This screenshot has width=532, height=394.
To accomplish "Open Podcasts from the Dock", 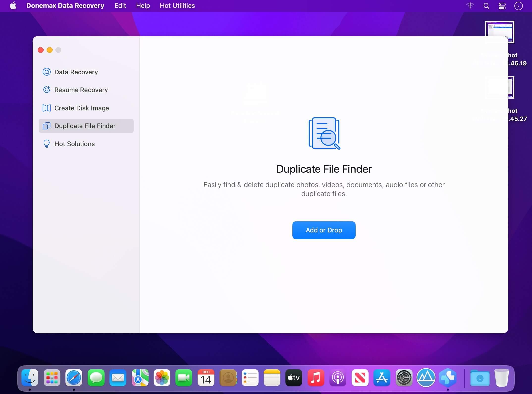I will 338,378.
